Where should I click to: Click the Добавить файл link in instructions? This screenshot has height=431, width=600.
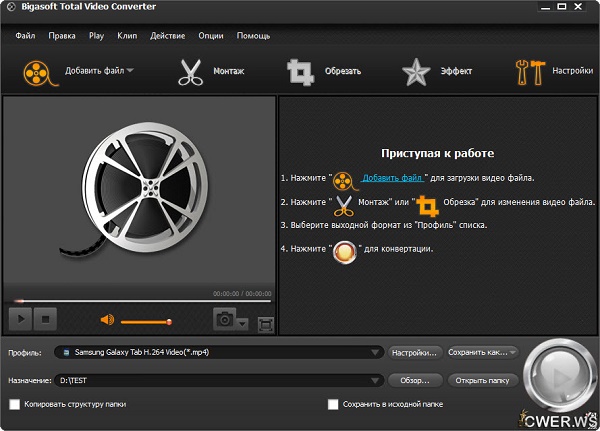(393, 178)
